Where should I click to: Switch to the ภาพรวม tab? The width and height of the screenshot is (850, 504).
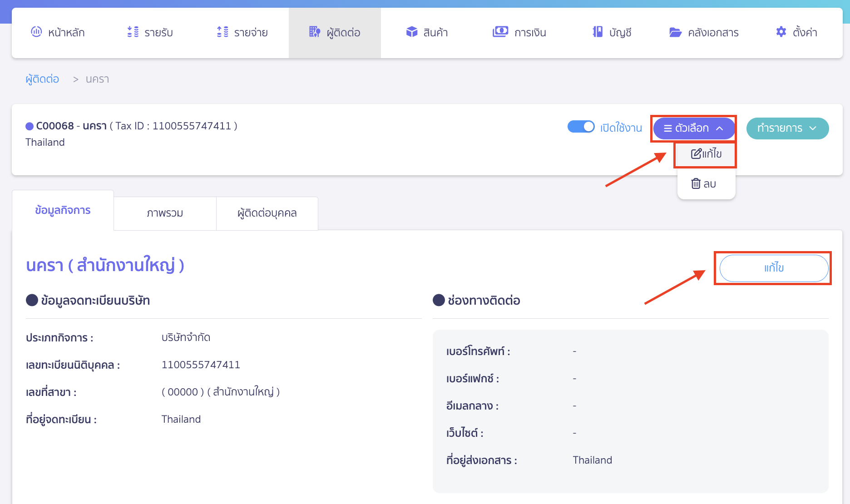[165, 213]
